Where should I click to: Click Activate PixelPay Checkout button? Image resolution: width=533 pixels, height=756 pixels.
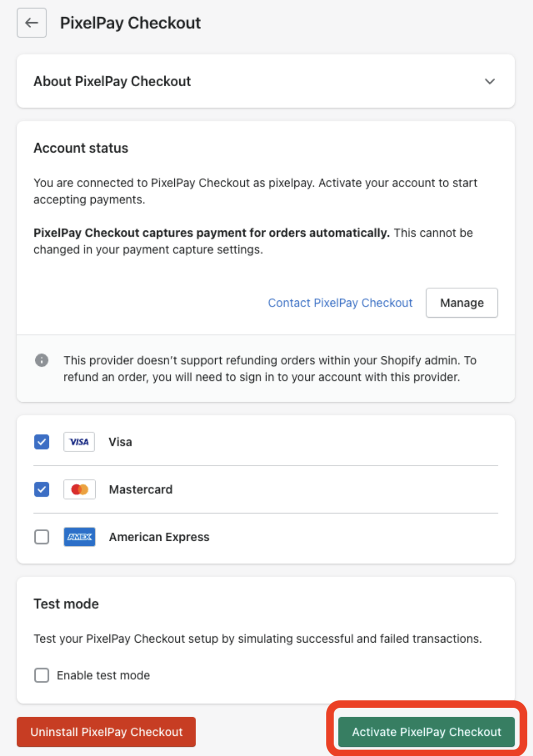(x=427, y=732)
